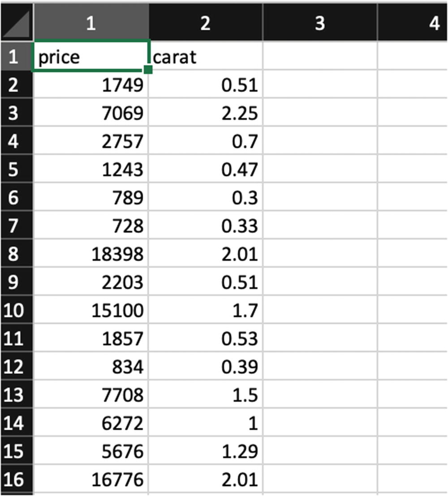Click the carat value 1.29
Screen dimensions: 448x496
205,452
